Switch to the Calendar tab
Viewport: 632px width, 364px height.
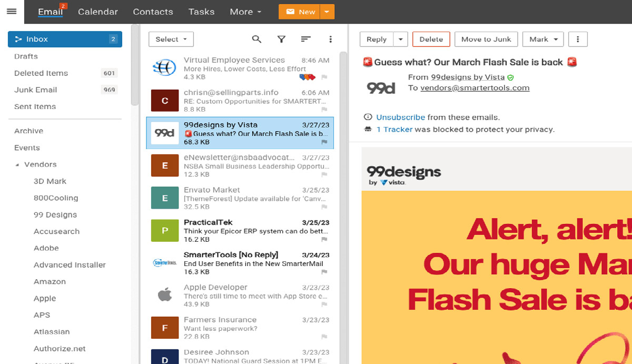(x=98, y=12)
